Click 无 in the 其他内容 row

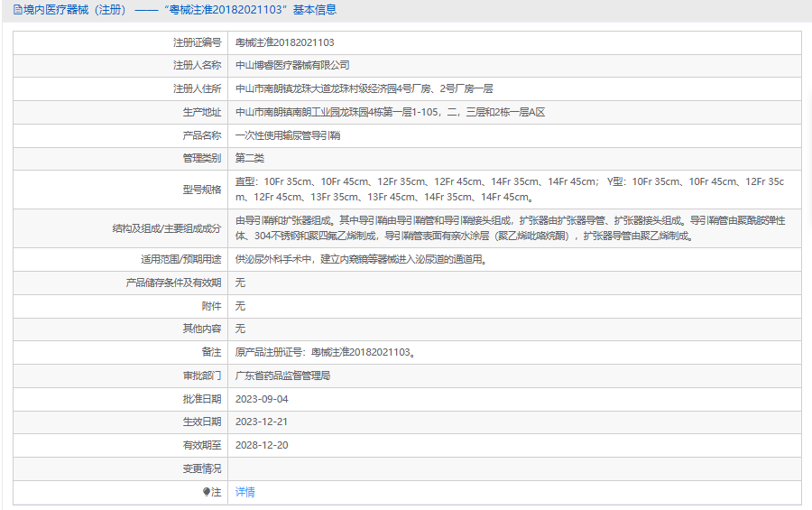240,329
